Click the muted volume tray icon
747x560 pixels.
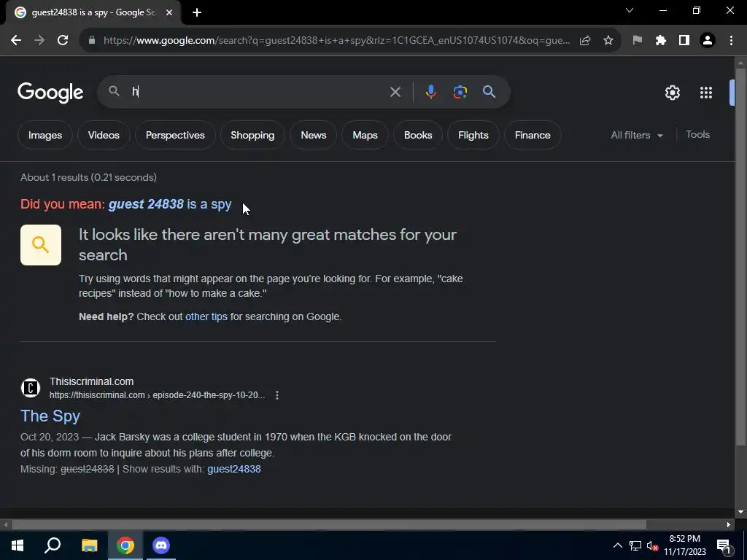tap(653, 545)
